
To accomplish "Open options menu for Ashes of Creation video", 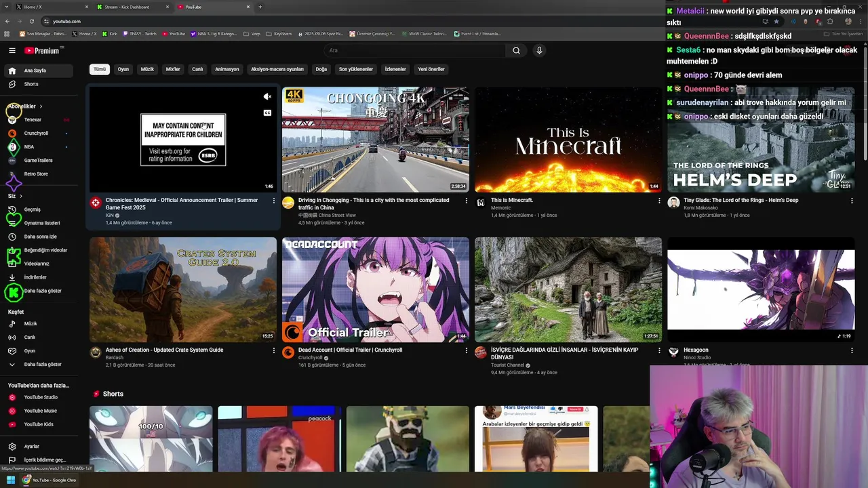I will (x=274, y=350).
